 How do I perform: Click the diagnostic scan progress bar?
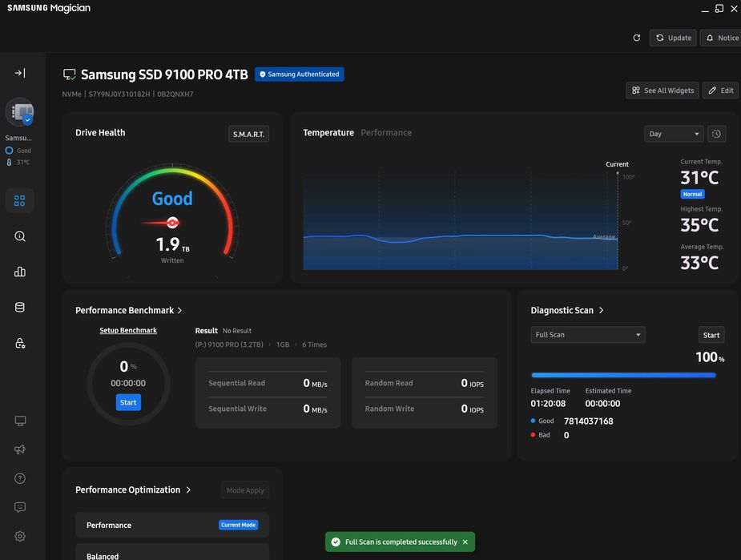624,375
